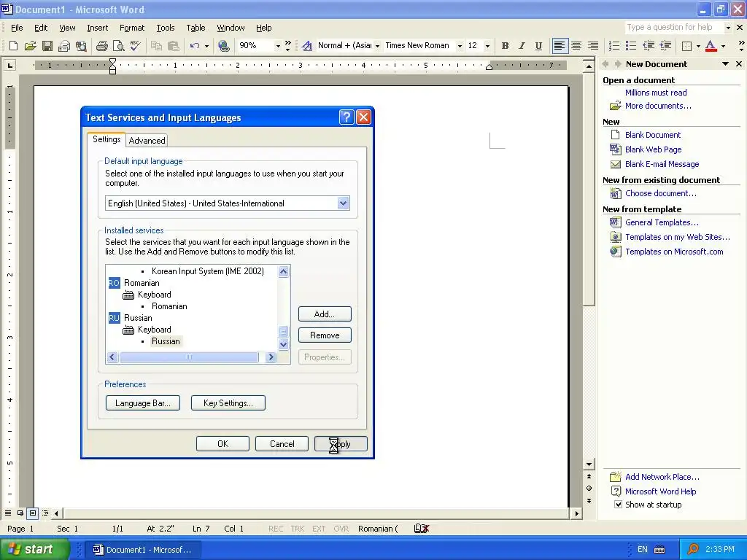The image size is (747, 560).
Task: Click the Search toolbar icon
Action: (82, 46)
